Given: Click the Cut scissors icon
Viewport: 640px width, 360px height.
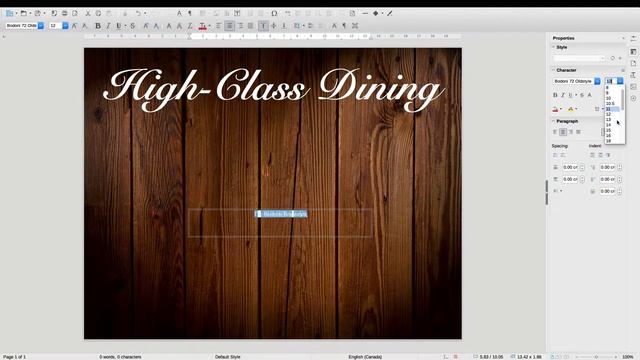Looking at the screenshot, I should [88, 13].
